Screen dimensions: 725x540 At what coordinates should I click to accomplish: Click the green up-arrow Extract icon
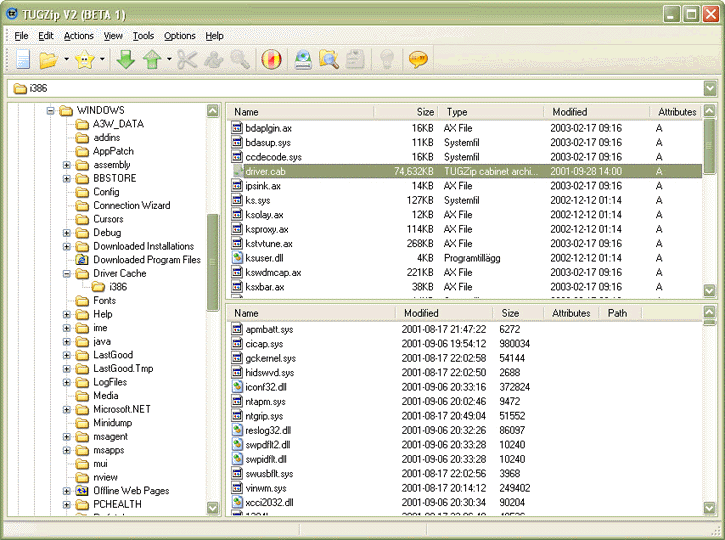pyautogui.click(x=152, y=59)
